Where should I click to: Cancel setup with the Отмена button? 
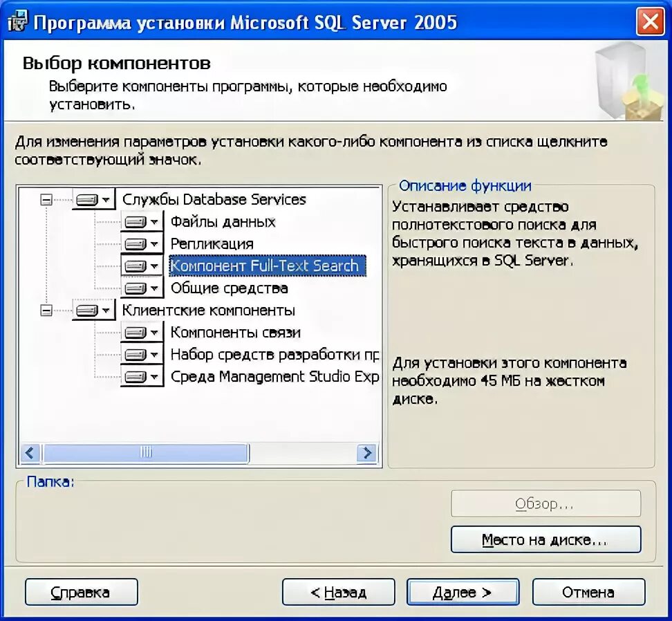pyautogui.click(x=588, y=592)
